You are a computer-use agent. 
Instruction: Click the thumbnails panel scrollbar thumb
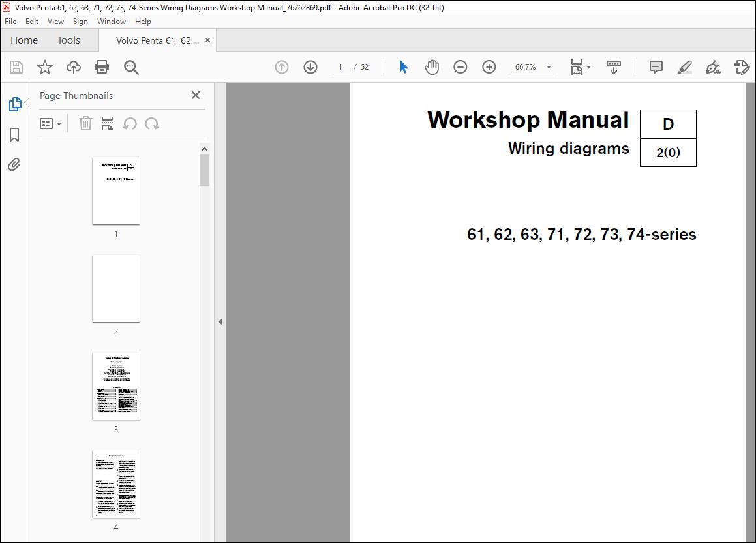point(204,169)
